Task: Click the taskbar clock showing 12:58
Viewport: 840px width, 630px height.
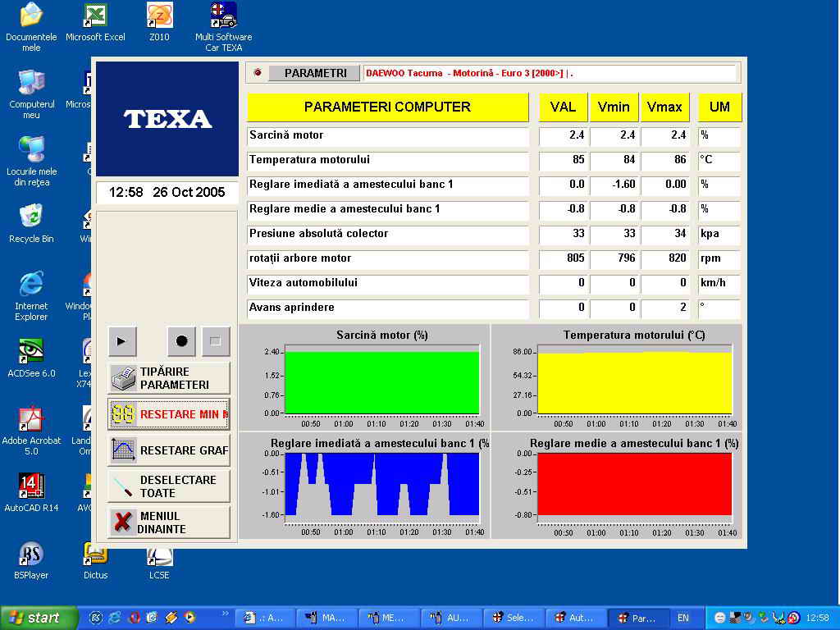Action: click(818, 618)
